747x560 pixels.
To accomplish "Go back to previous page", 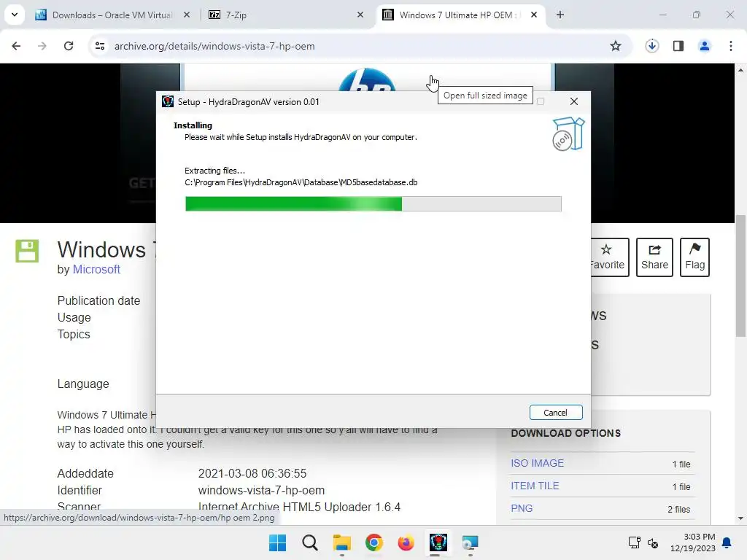I will (x=16, y=46).
